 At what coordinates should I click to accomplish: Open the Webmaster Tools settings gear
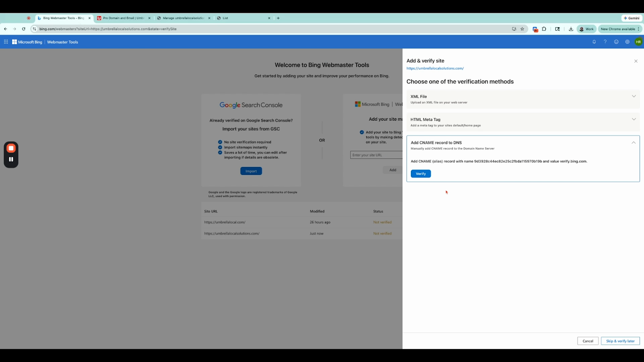(627, 42)
